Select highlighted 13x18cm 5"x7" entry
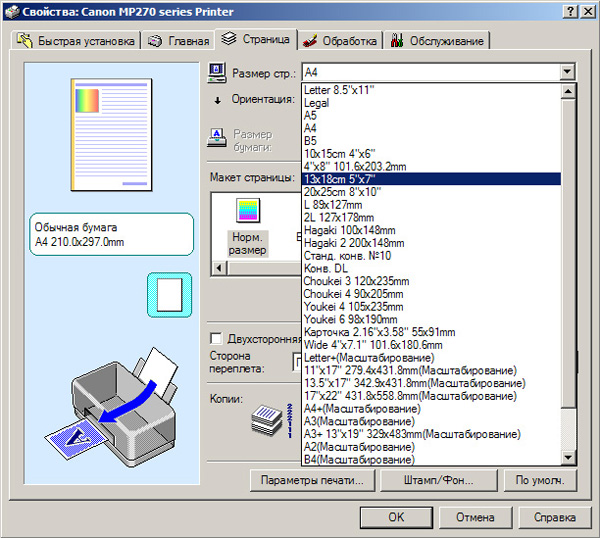The image size is (600, 538). (x=432, y=179)
